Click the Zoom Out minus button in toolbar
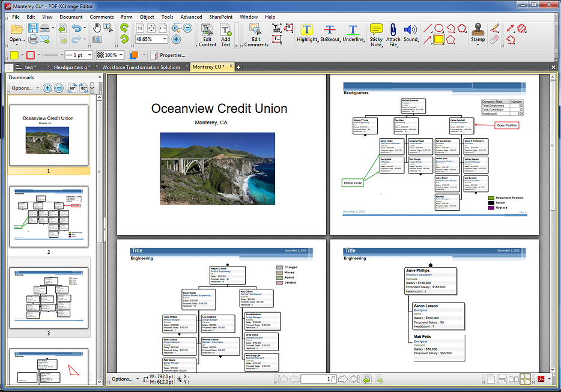 click(187, 28)
